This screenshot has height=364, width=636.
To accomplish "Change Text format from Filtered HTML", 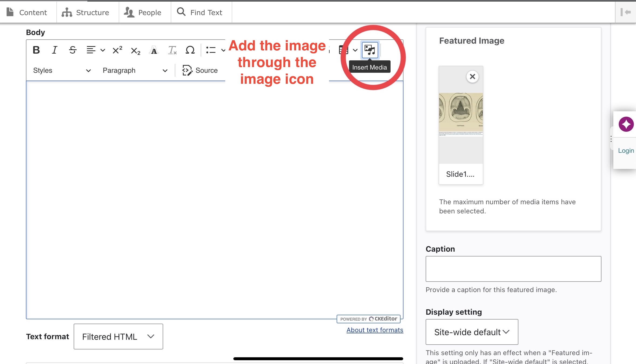I will (x=118, y=336).
